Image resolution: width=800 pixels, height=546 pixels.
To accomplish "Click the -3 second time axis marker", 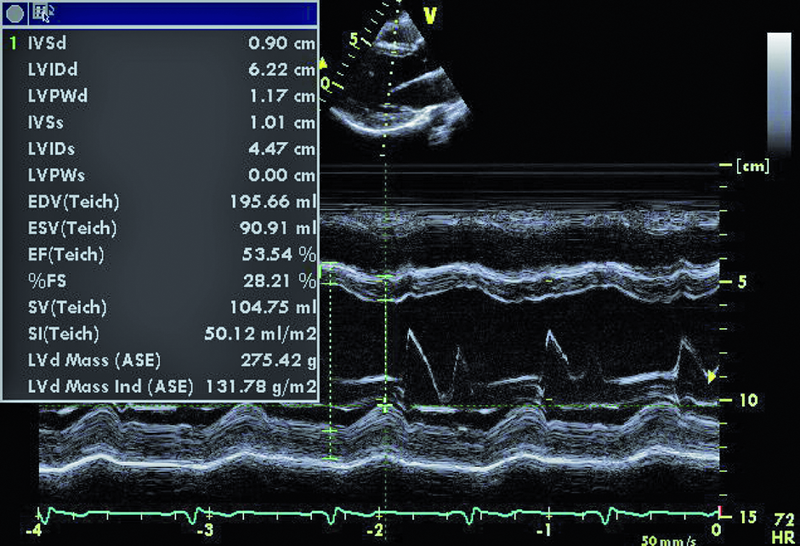I will (206, 528).
